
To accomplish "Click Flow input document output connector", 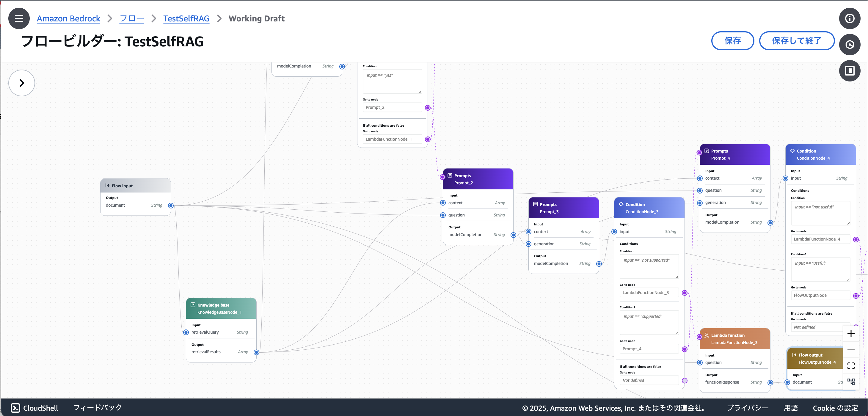I will (171, 205).
